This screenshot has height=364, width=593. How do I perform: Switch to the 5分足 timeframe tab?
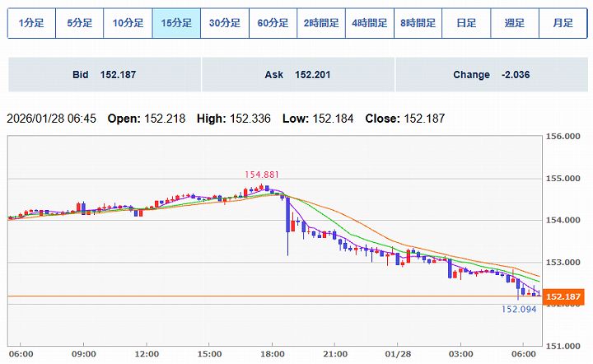point(79,23)
